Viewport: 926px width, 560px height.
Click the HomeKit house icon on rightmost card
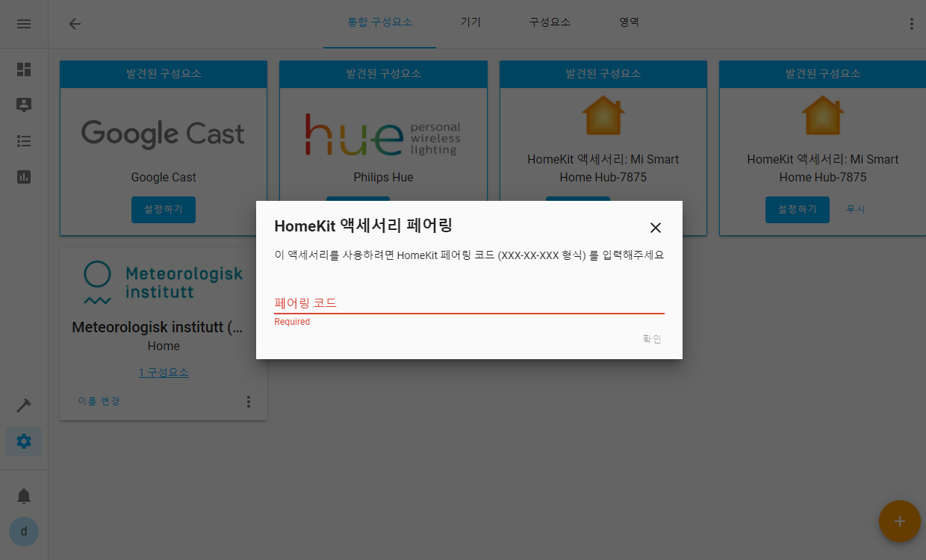[x=822, y=114]
